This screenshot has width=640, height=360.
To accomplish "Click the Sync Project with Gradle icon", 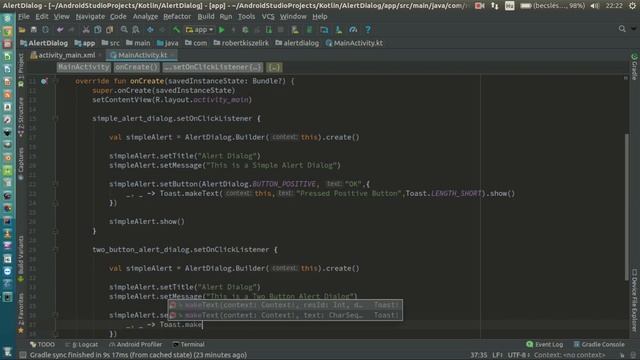I will (x=309, y=30).
